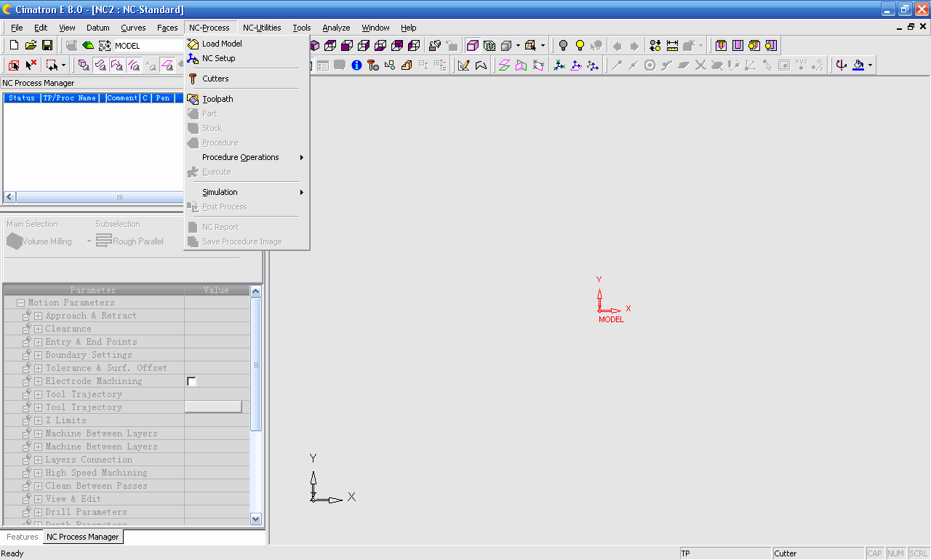
Task: Click the MODEL name combo field
Action: (x=148, y=45)
